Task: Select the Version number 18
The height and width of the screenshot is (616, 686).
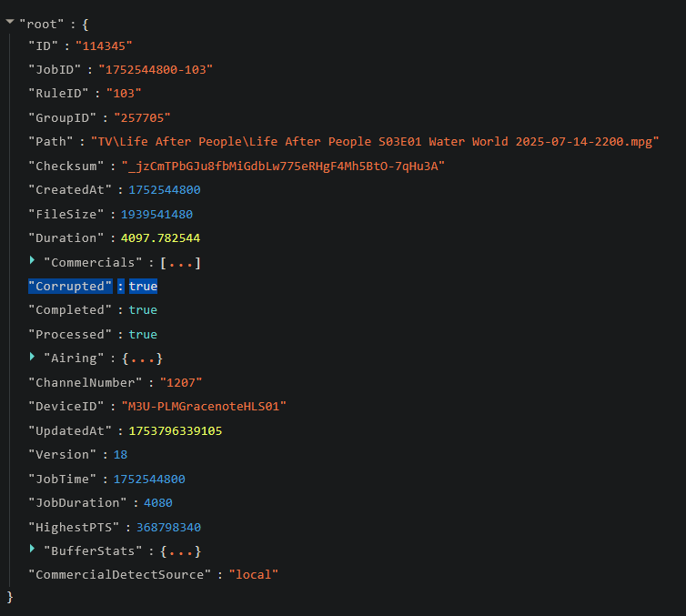Action: (120, 455)
